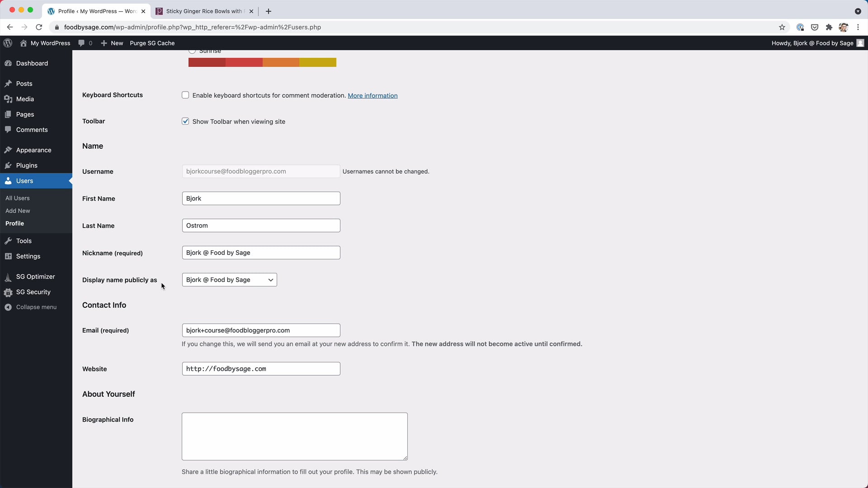Click the comments bubble in admin bar

click(x=81, y=43)
